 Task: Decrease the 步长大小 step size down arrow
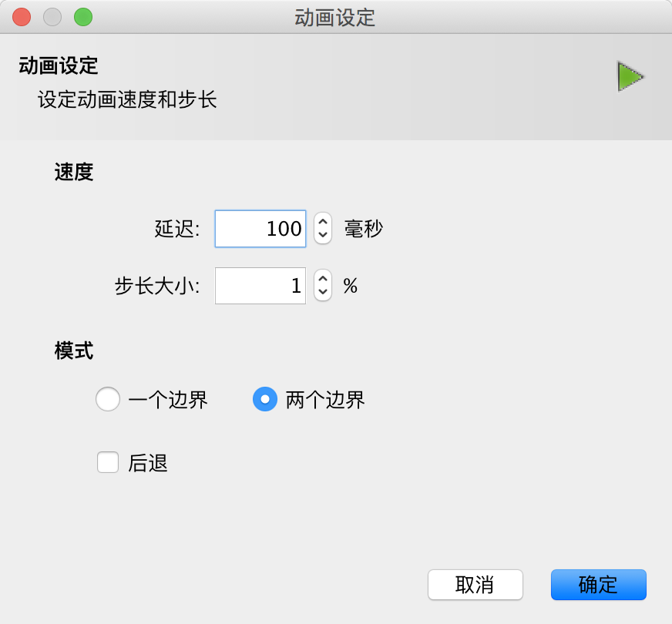pyautogui.click(x=323, y=292)
